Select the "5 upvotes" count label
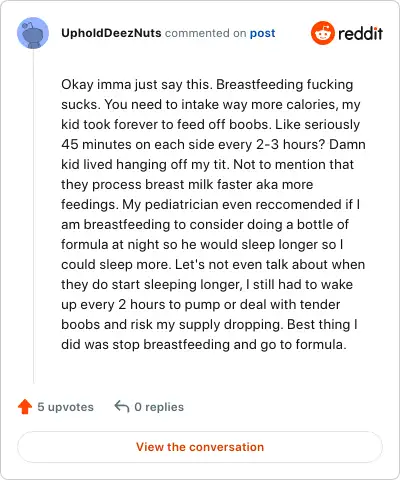This screenshot has width=400, height=480. (65, 407)
